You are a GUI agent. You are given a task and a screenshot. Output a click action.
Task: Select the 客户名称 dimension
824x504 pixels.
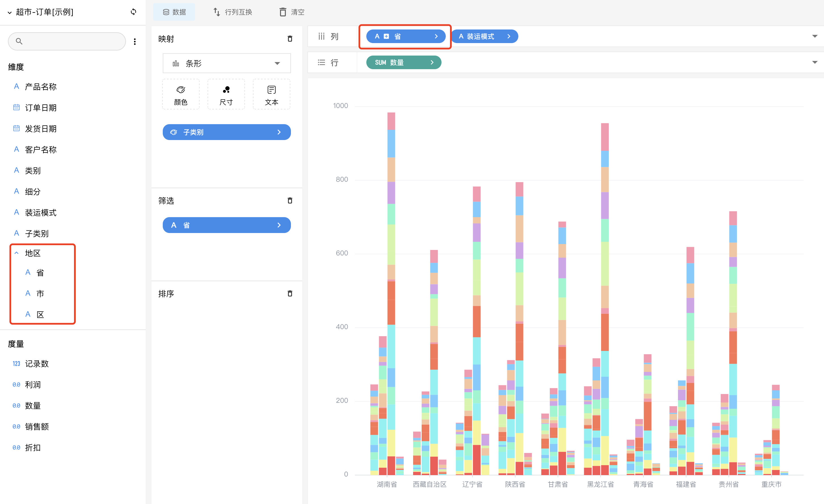41,149
